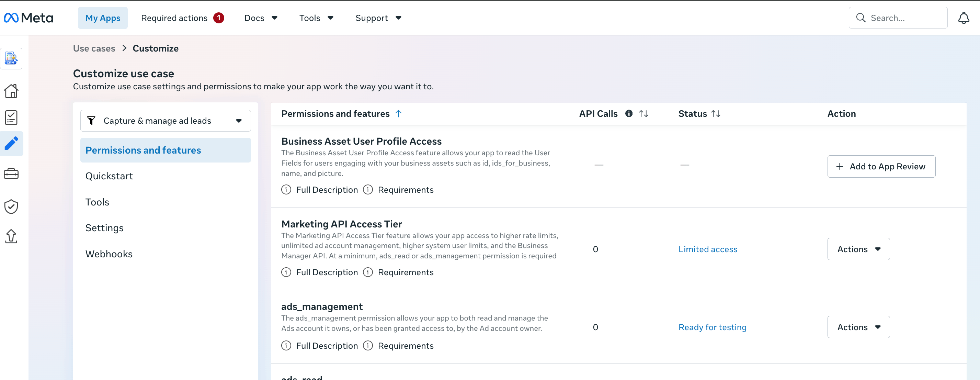Click info icon beside Business Asset Requirements

368,190
